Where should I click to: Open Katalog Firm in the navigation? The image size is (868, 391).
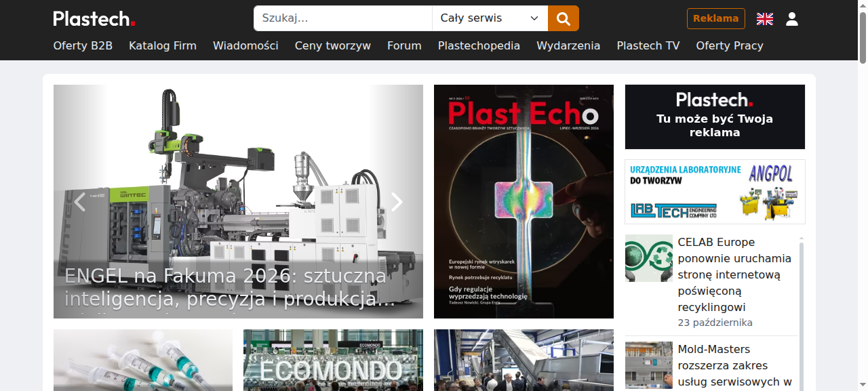tap(163, 45)
